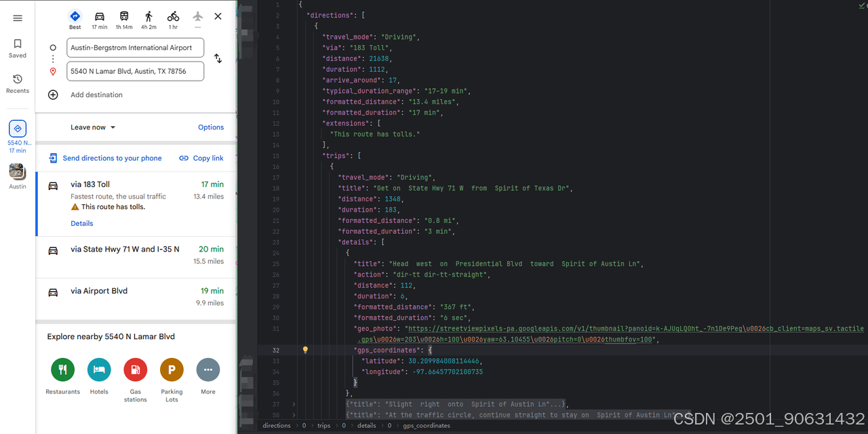Select route via Airport Blvd
This screenshot has height=434, width=868.
pos(136,299)
